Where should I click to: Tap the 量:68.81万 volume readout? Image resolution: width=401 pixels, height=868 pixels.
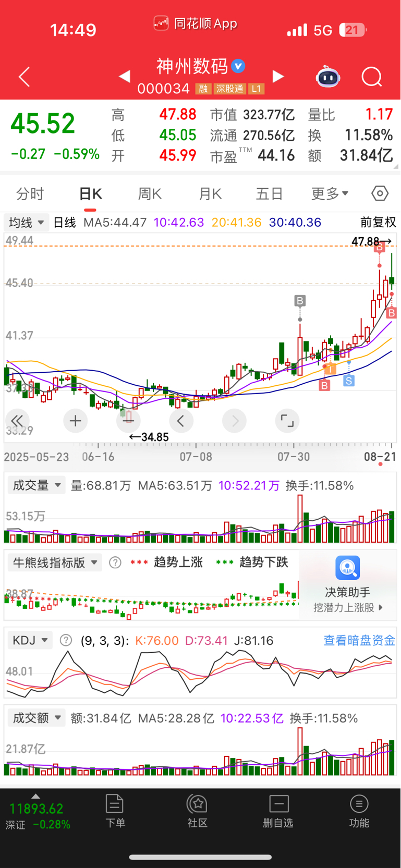click(x=101, y=485)
